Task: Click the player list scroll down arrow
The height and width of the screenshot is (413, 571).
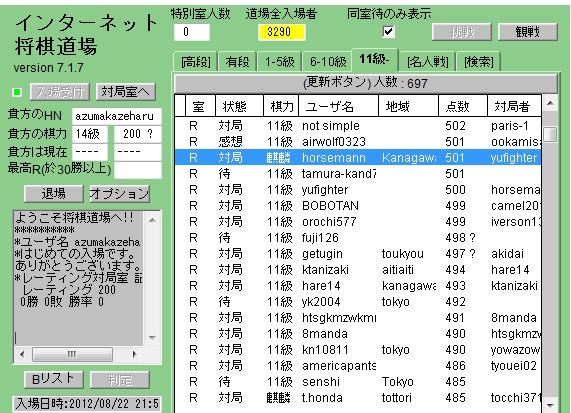Action: point(550,405)
